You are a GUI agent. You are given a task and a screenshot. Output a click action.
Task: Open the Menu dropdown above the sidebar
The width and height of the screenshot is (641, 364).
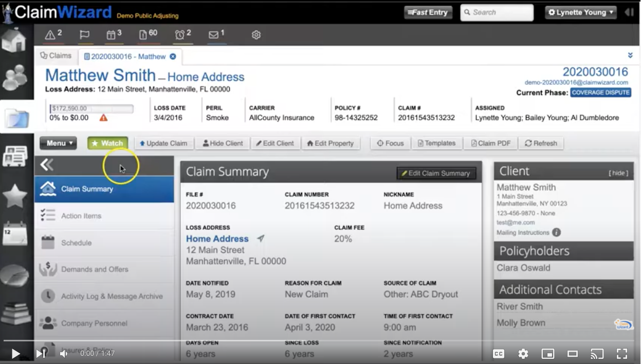coord(58,143)
